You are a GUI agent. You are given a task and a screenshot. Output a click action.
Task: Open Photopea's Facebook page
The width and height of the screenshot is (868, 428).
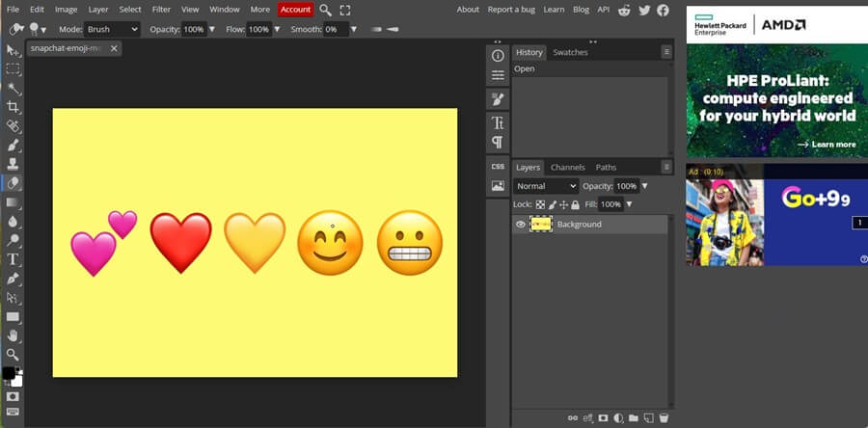tap(663, 10)
